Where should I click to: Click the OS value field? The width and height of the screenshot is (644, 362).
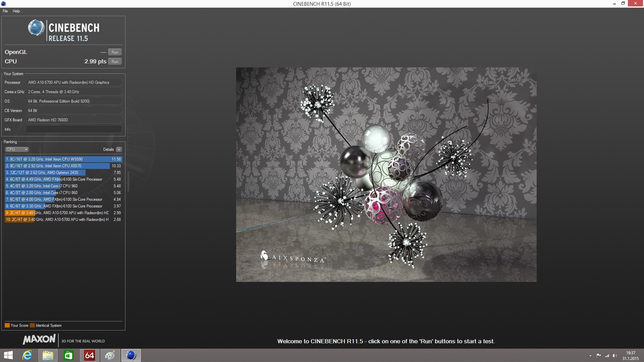(x=74, y=101)
